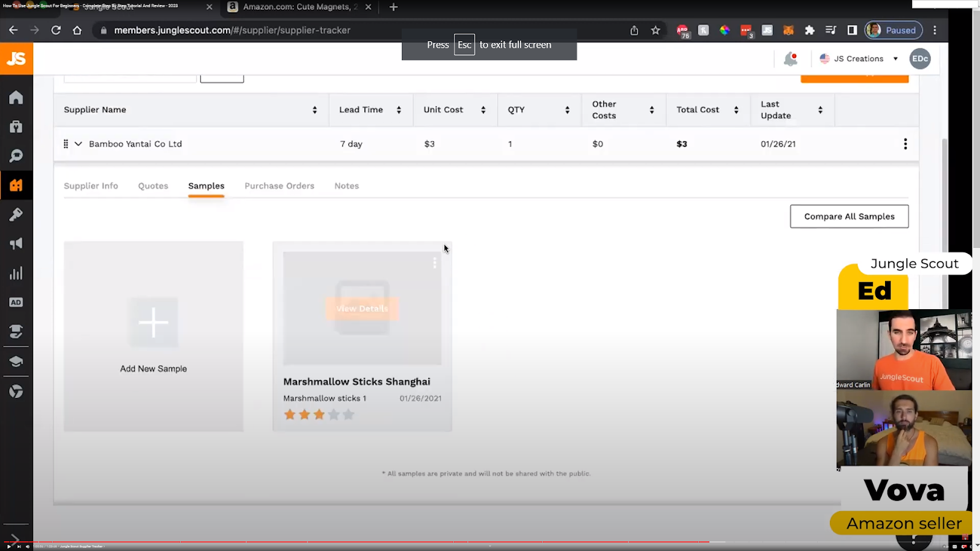Screen dimensions: 980x551
Task: Open the Academy graduation cap icon
Action: pyautogui.click(x=17, y=361)
